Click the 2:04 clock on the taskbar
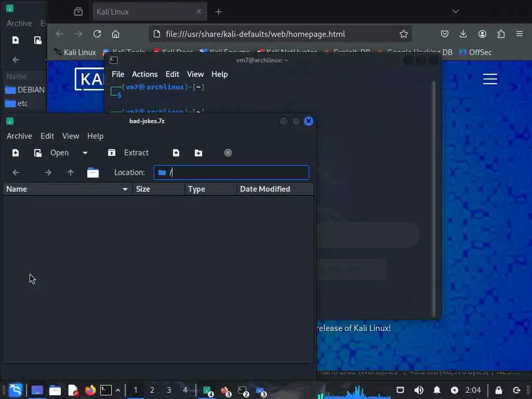Viewport: 532px width, 399px height. coord(473,391)
